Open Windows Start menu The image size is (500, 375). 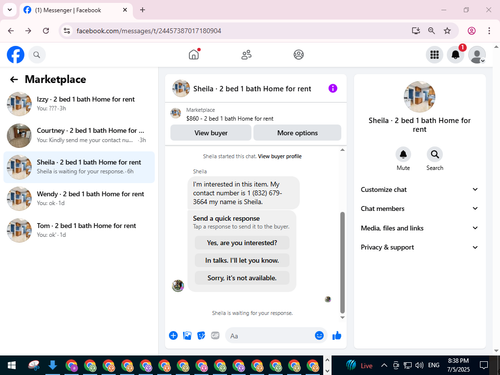coord(12,366)
